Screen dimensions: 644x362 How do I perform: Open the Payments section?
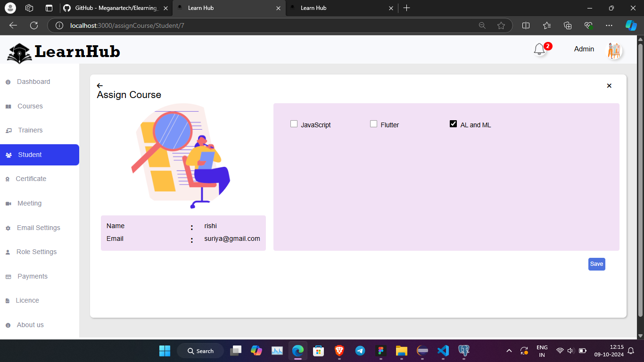point(32,276)
